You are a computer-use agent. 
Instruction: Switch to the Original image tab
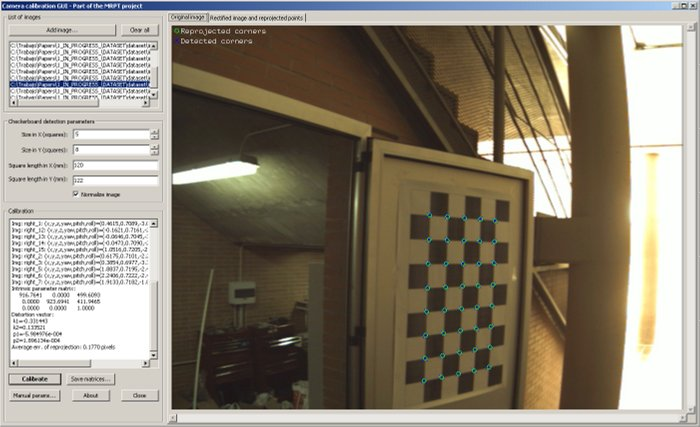tap(189, 18)
